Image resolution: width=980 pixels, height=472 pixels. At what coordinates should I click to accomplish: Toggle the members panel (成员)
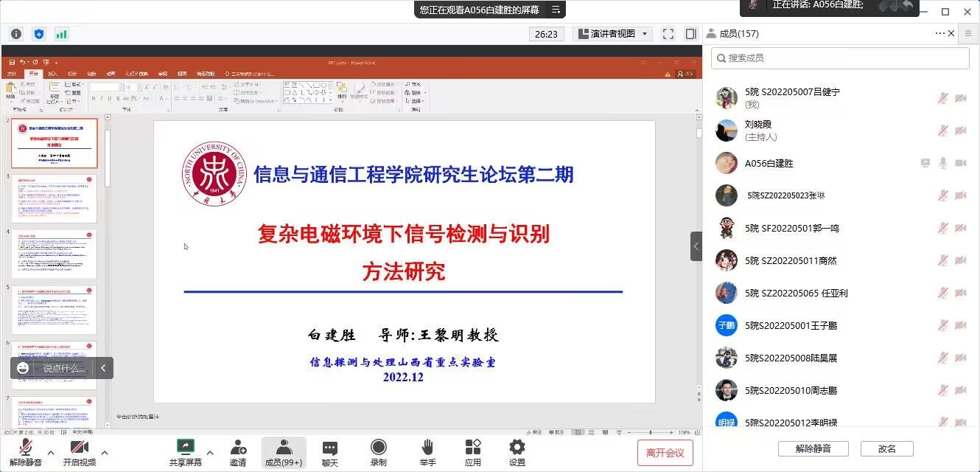[x=284, y=448]
